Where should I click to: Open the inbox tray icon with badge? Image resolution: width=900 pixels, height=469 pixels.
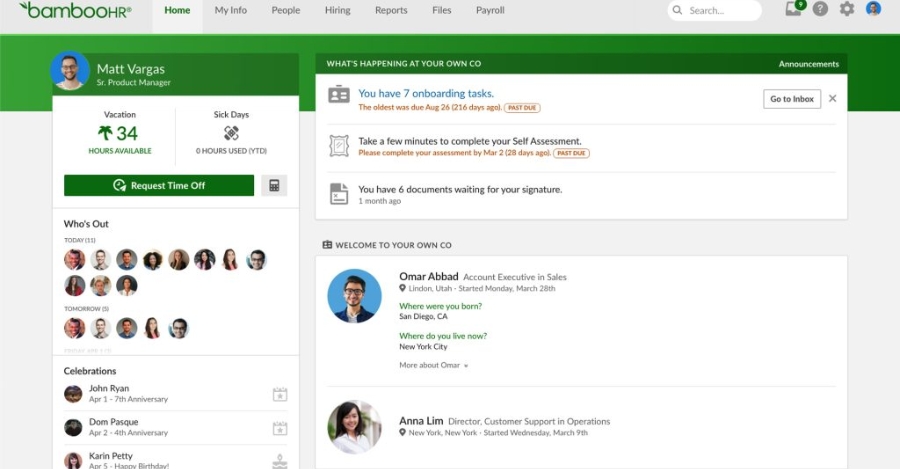coord(794,10)
